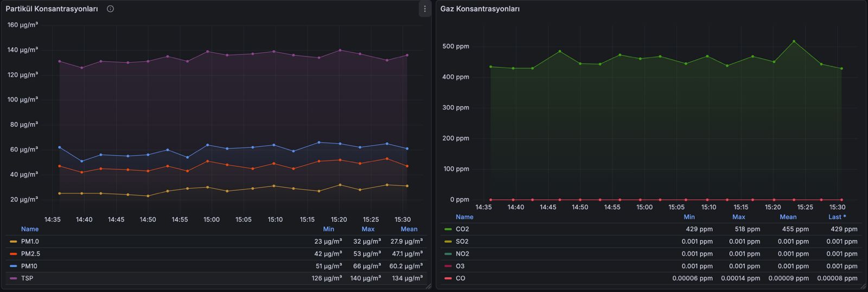
Task: Click the Name header in gas legend
Action: [464, 217]
